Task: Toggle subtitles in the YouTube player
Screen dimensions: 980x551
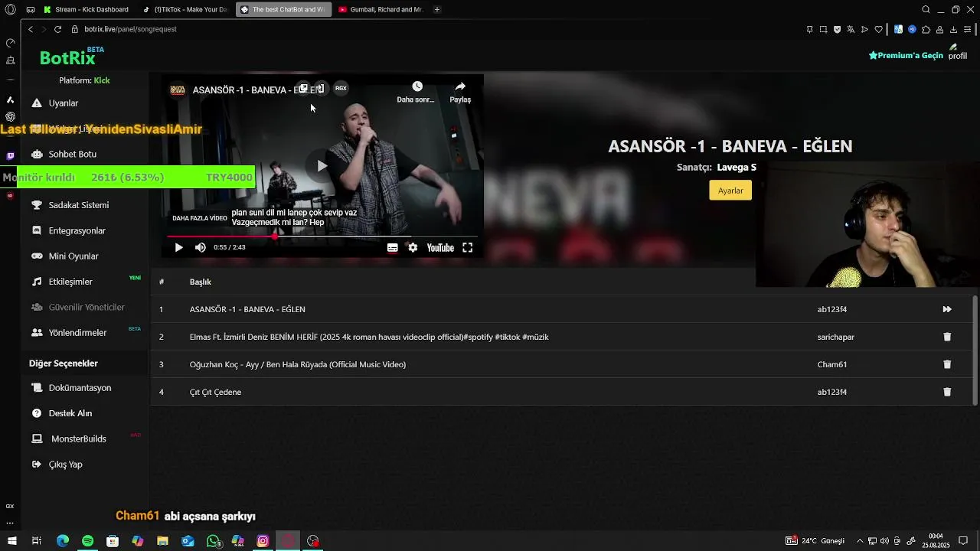Action: 392,248
